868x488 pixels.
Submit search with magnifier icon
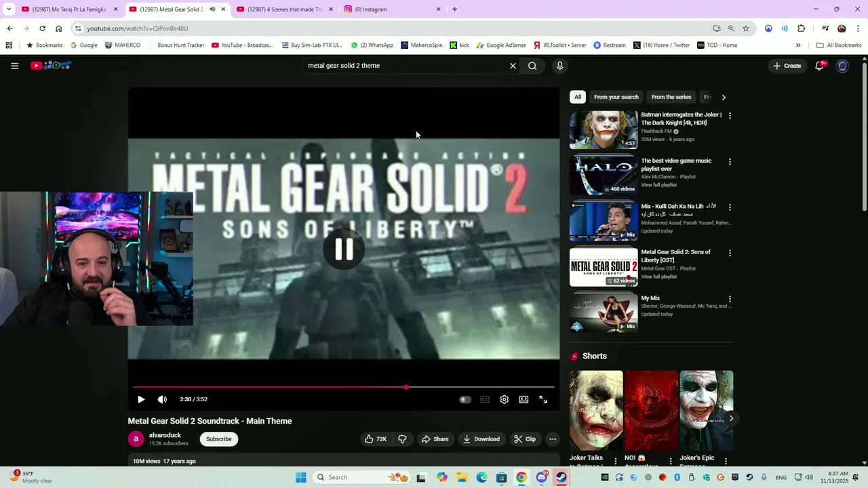(532, 66)
